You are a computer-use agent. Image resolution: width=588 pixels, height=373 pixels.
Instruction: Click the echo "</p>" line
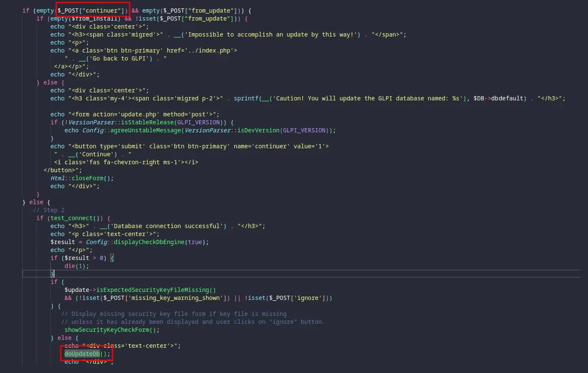(71, 250)
